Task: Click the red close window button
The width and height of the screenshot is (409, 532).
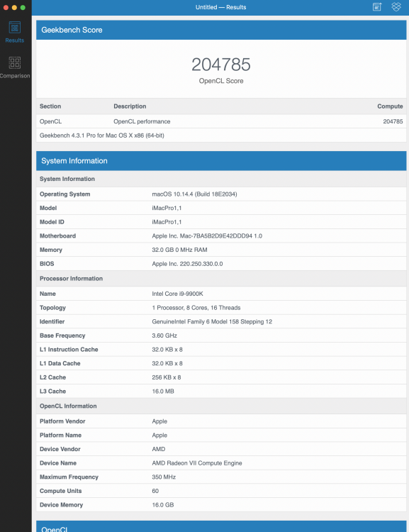Action: (x=6, y=8)
